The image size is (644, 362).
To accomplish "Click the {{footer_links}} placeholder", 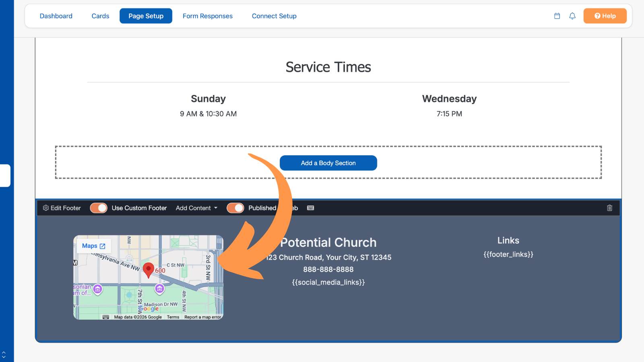I will [508, 254].
